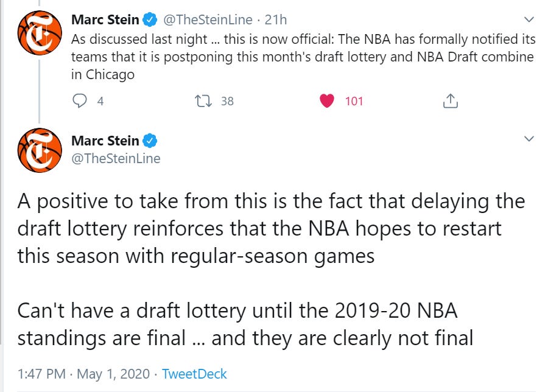The image size is (548, 392).
Task: Unlike the tweet with 101 likes
Action: pyautogui.click(x=327, y=101)
